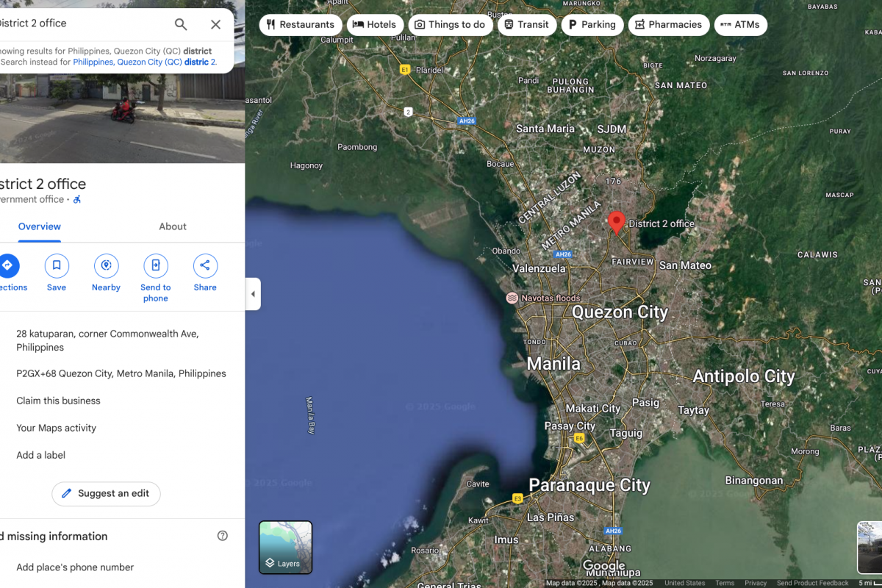Click Navotas floods alert marker

point(512,298)
